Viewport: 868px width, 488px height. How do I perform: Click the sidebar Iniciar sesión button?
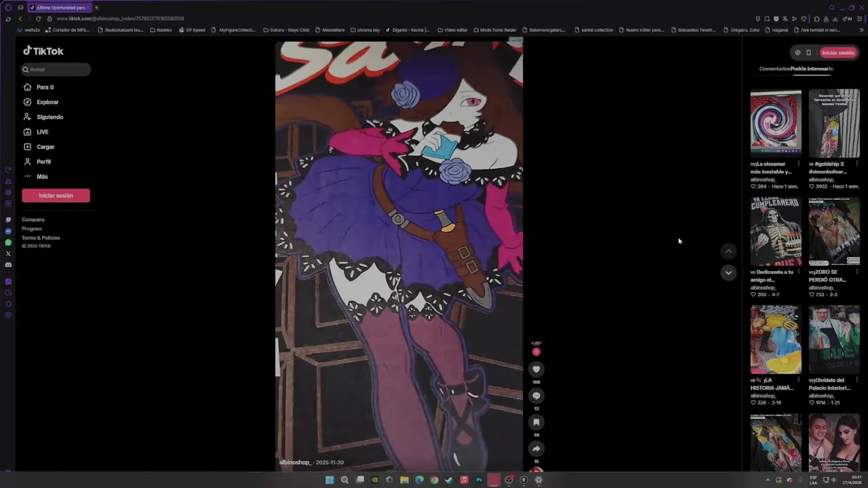click(56, 195)
